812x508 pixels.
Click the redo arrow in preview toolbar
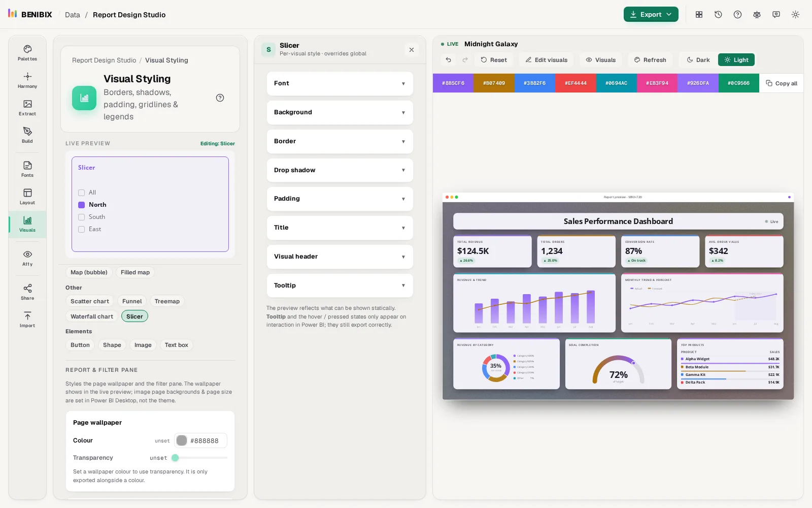tap(465, 60)
